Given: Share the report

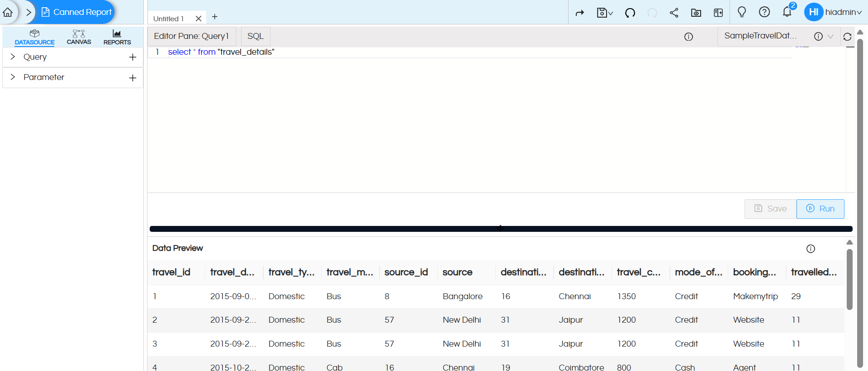Looking at the screenshot, I should [674, 13].
